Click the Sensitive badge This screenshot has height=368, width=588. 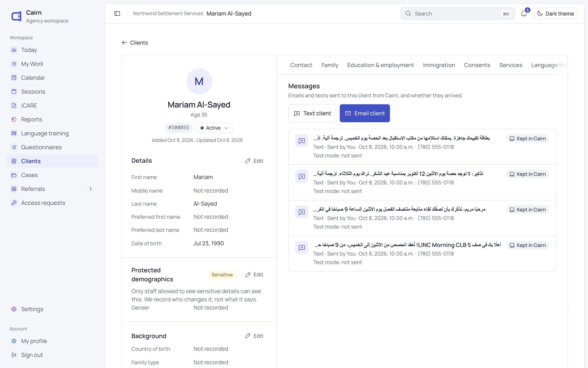[x=222, y=275]
